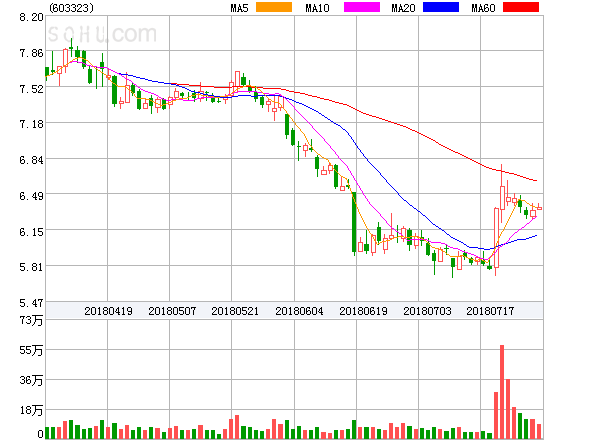Click the 55万 volume axis label

pos(31,350)
